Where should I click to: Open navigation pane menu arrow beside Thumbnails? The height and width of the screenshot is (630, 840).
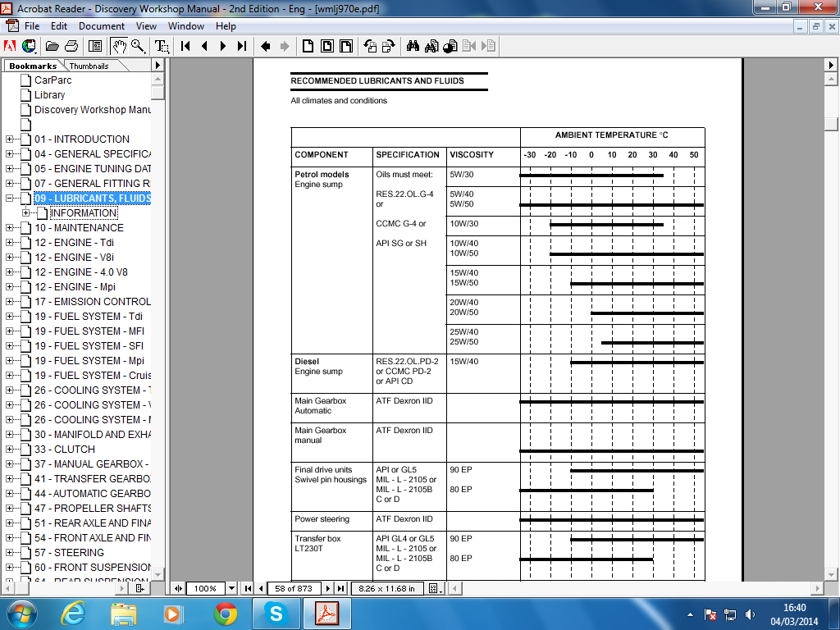157,65
